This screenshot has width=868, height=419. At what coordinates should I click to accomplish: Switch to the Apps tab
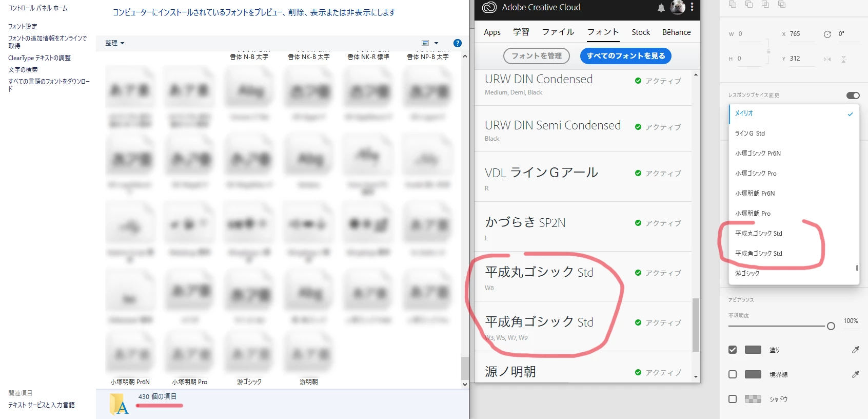pyautogui.click(x=492, y=32)
